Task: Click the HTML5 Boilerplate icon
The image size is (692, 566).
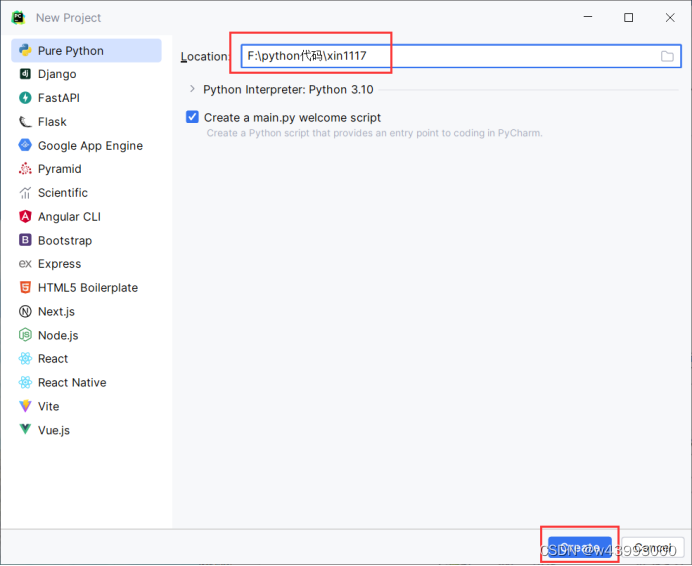Action: coord(25,287)
